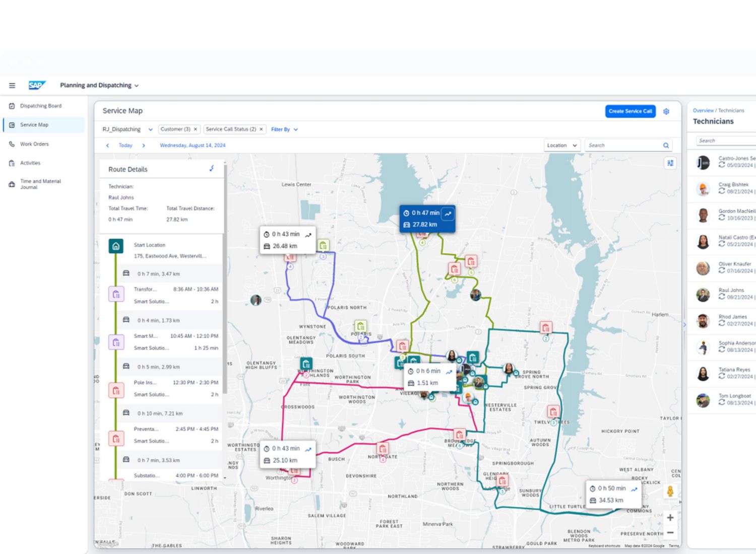Click the Technicians search field

[726, 141]
